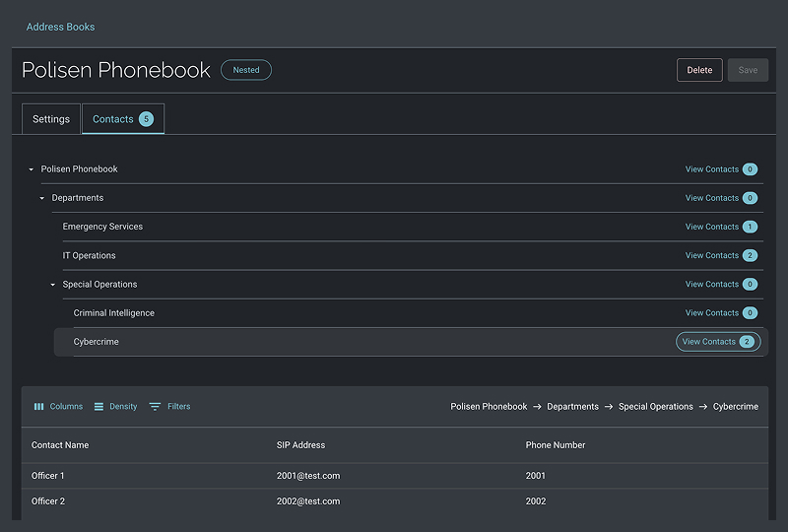Sort by Contact Name column header
The image size is (788, 532).
[60, 445]
